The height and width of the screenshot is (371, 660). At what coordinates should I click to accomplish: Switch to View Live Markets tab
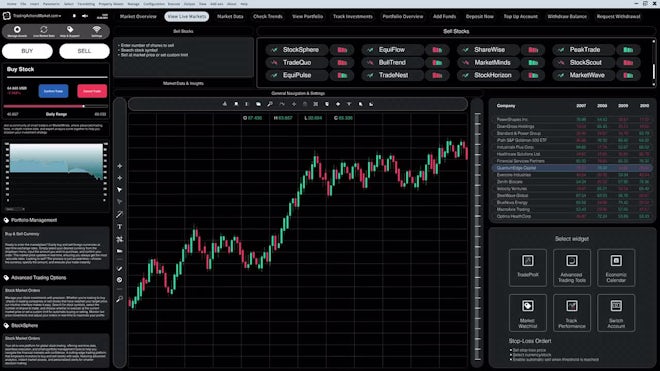[x=186, y=16]
